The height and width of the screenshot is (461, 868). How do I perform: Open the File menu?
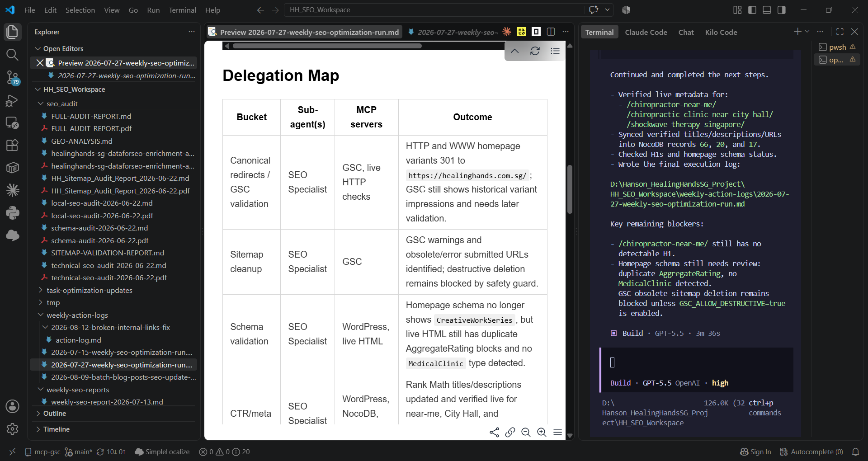coord(29,10)
